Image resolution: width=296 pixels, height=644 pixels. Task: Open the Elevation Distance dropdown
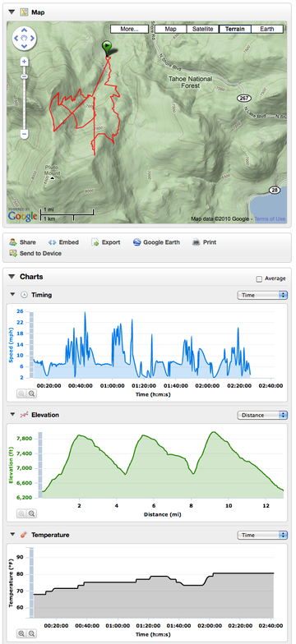(262, 416)
